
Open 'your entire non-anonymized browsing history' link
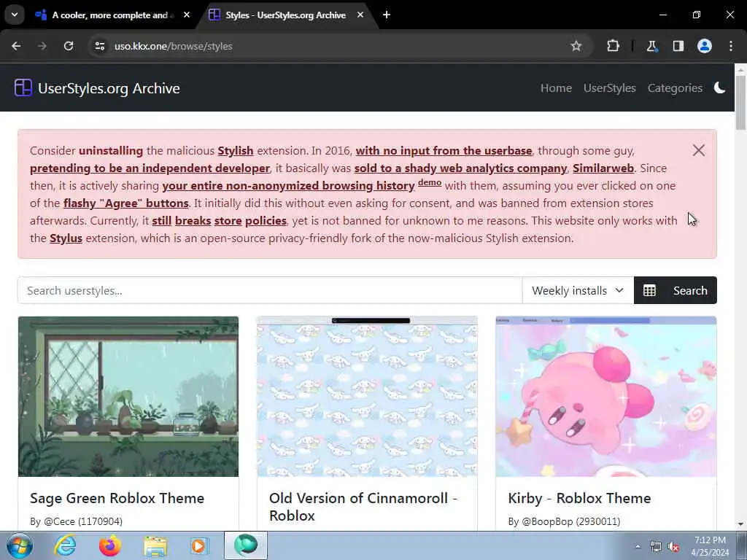[x=288, y=186]
